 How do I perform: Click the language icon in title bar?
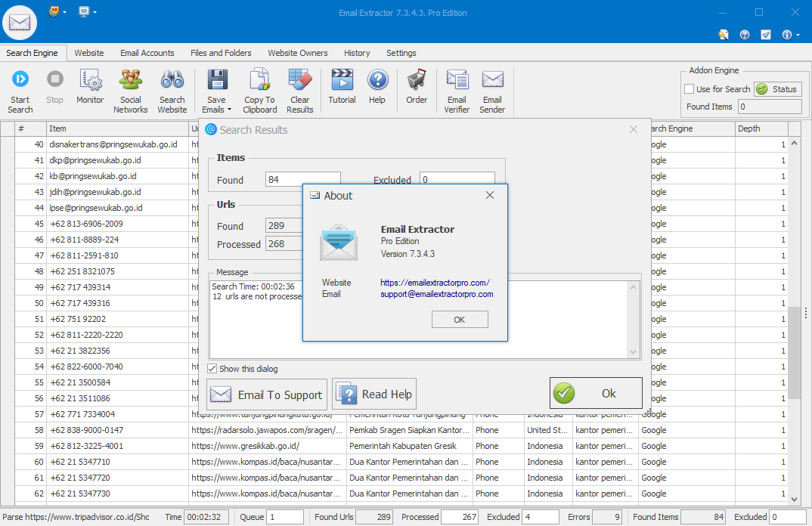[54, 11]
